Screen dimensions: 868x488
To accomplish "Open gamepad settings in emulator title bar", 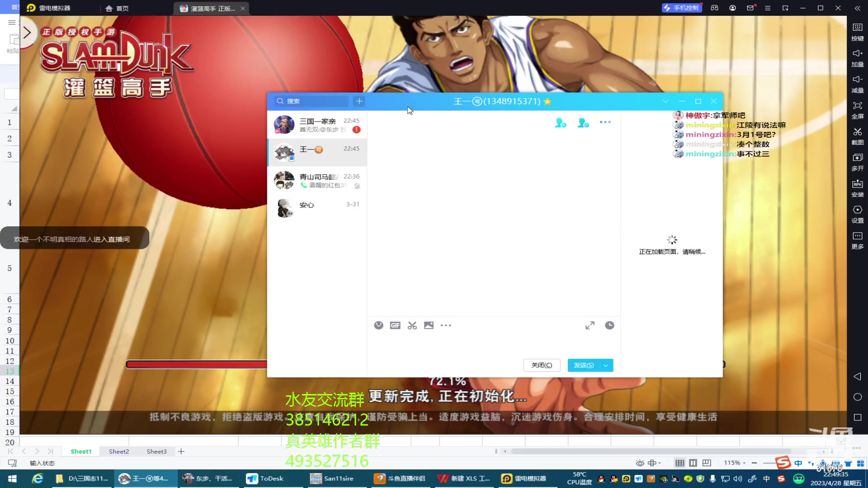I will [x=714, y=8].
